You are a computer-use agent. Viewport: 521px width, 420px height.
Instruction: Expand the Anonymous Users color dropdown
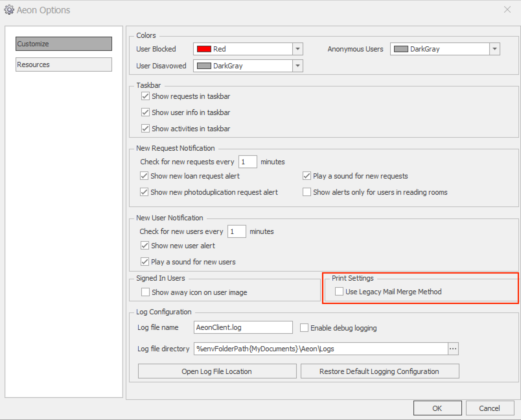494,49
